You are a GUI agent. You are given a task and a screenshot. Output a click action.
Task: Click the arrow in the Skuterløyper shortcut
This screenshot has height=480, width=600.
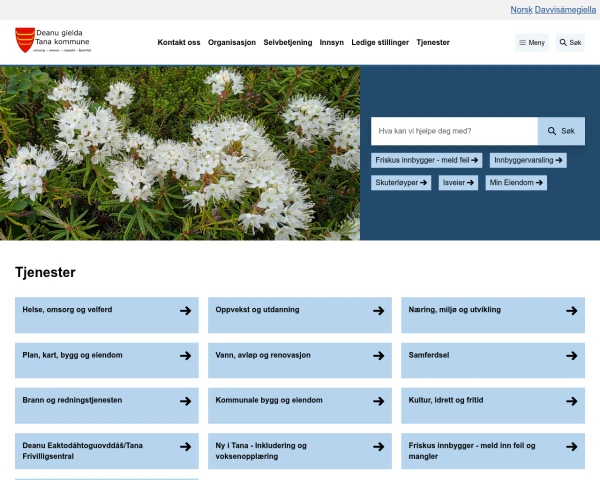[x=423, y=183]
